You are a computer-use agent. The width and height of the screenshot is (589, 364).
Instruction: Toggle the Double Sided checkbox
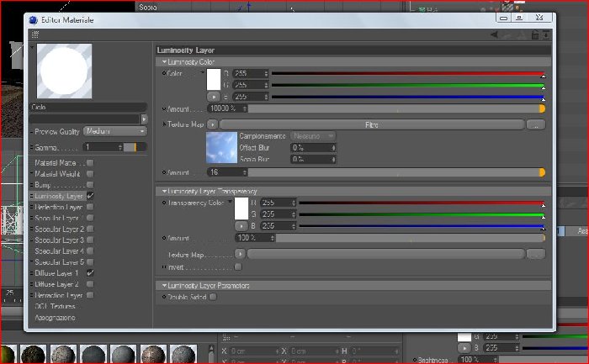tap(213, 297)
